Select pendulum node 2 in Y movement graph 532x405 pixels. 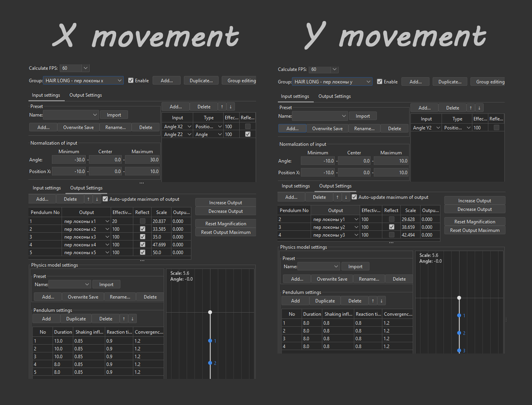click(x=459, y=333)
